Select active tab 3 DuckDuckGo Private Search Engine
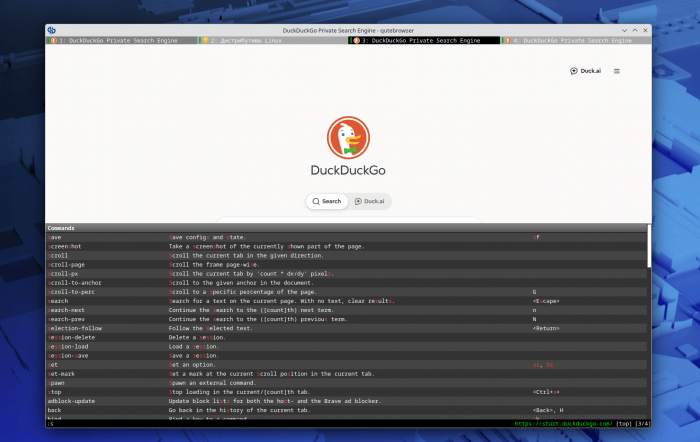This screenshot has height=442, width=700. click(424, 41)
